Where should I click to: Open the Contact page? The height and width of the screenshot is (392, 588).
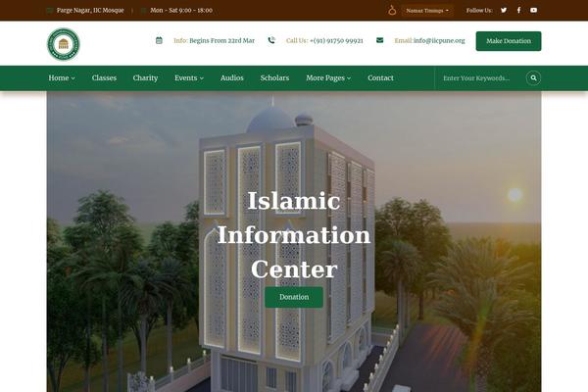point(380,78)
